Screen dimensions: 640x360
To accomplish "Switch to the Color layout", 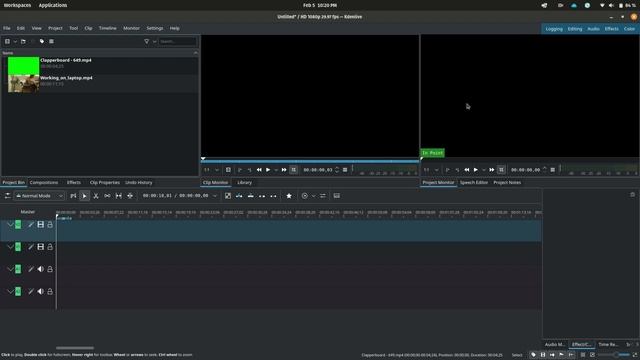I will click(x=629, y=29).
